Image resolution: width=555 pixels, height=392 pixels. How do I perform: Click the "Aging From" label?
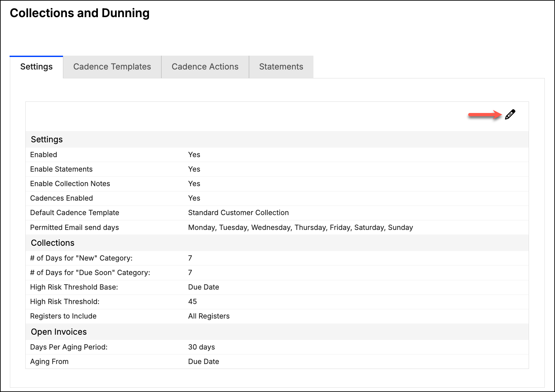[x=49, y=361]
